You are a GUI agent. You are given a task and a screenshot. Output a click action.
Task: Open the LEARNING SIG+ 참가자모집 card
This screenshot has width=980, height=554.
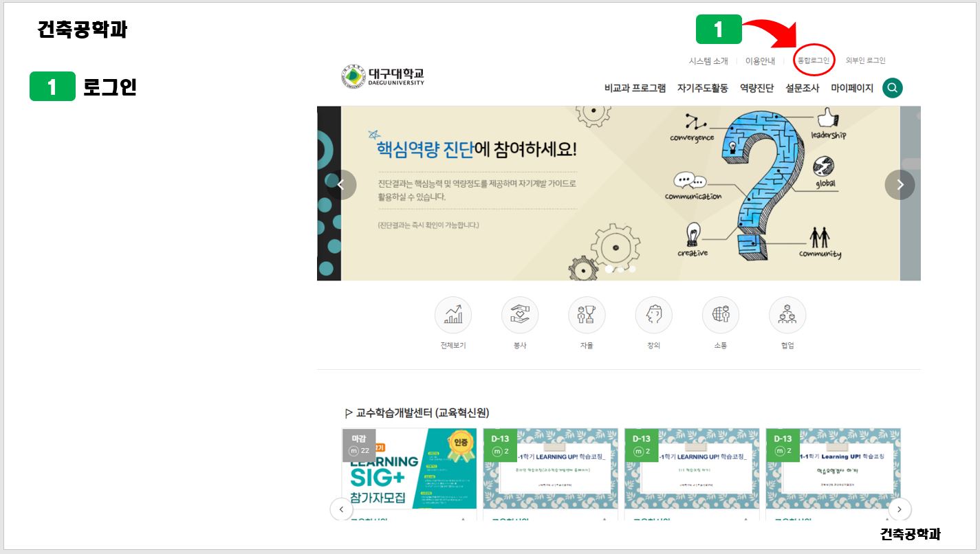click(x=409, y=469)
